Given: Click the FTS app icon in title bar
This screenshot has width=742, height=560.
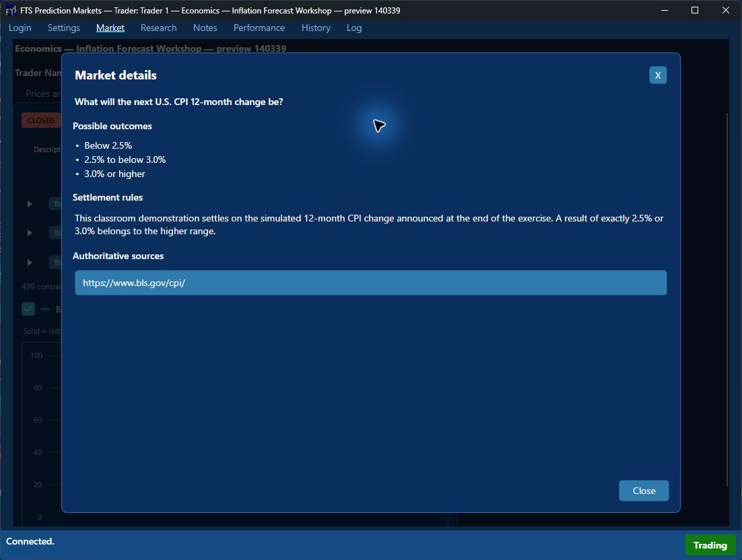Looking at the screenshot, I should (10, 10).
